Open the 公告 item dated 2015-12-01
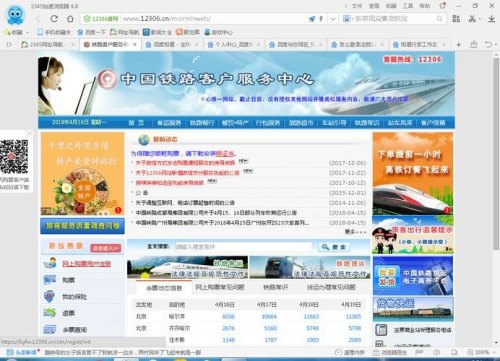This screenshot has width=500, height=361. coord(142,193)
